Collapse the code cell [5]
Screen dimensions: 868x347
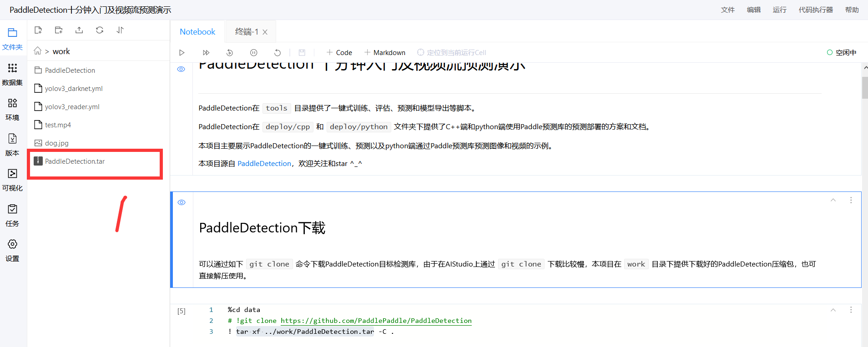point(833,310)
